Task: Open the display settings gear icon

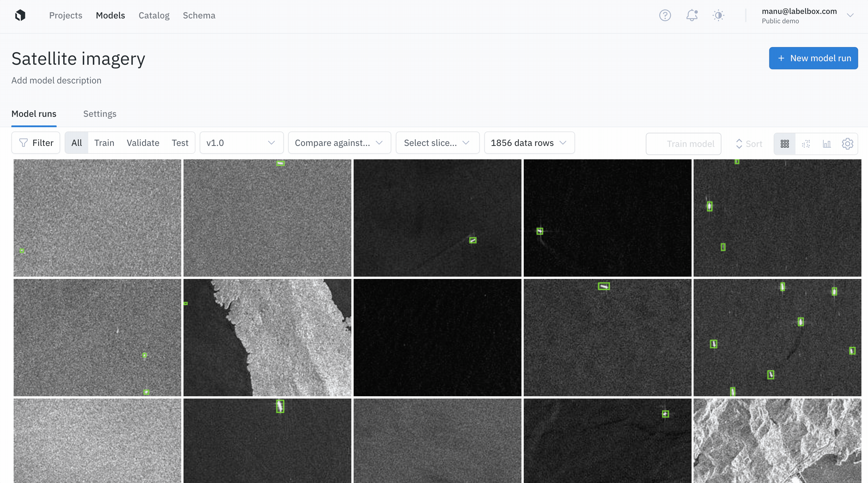Action: pyautogui.click(x=848, y=144)
